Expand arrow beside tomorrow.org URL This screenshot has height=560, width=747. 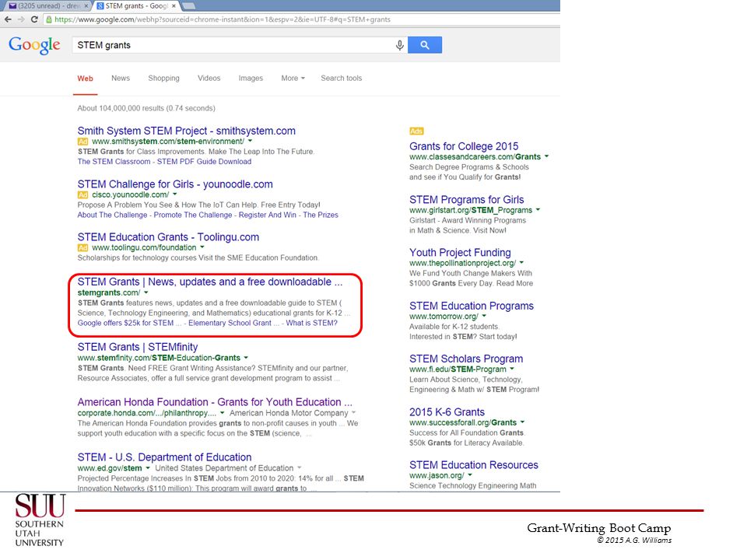[484, 316]
